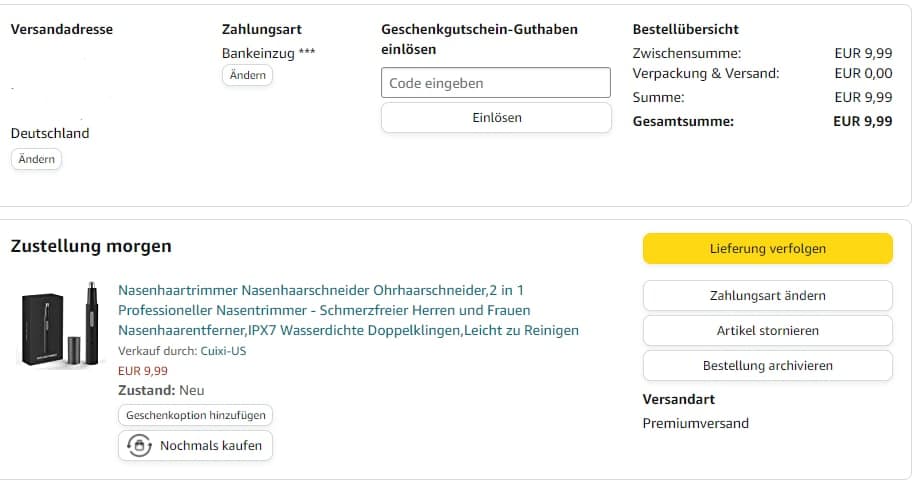Click the red product price under seller name
This screenshot has width=918, height=498.
tap(143, 370)
